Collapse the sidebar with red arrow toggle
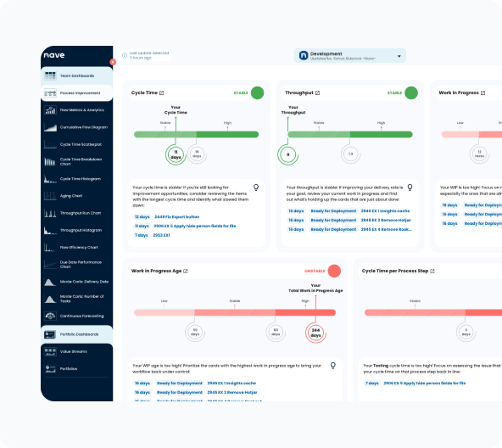This screenshot has width=502, height=448. pyautogui.click(x=113, y=62)
